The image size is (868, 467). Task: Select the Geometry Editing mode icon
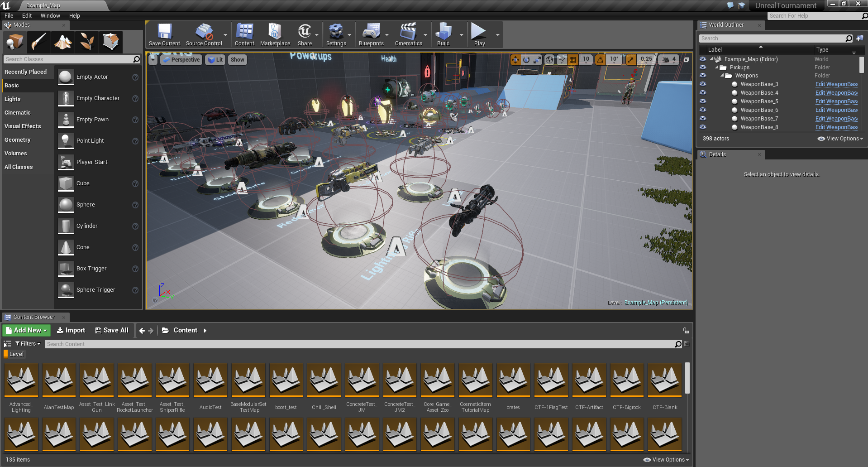point(111,43)
